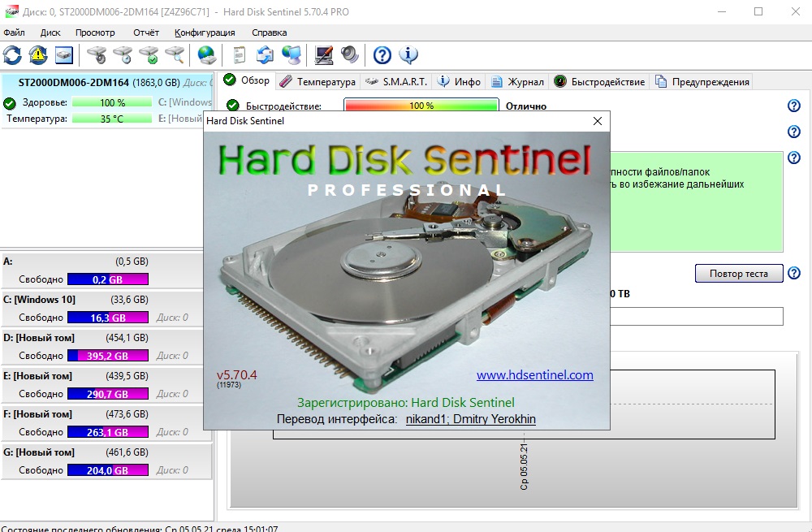This screenshot has height=532, width=812.
Task: Click the monitor with pen toolbar icon
Action: (324, 55)
